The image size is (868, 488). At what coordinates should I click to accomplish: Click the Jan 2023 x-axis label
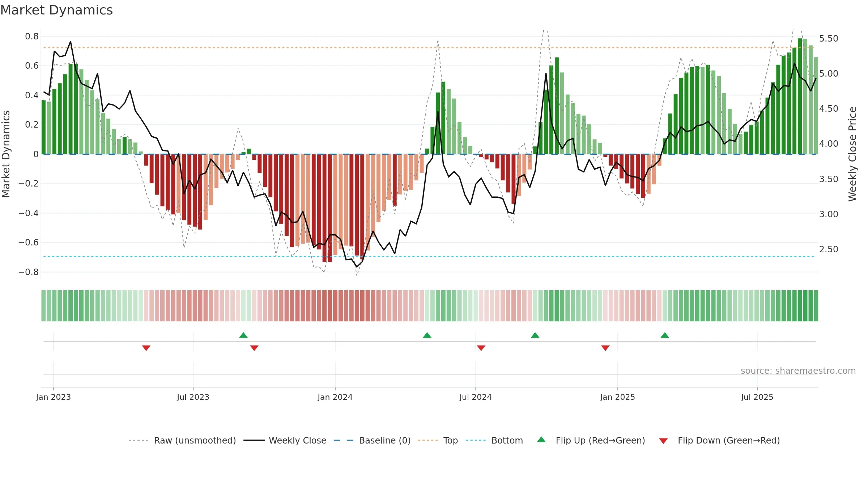click(x=54, y=397)
